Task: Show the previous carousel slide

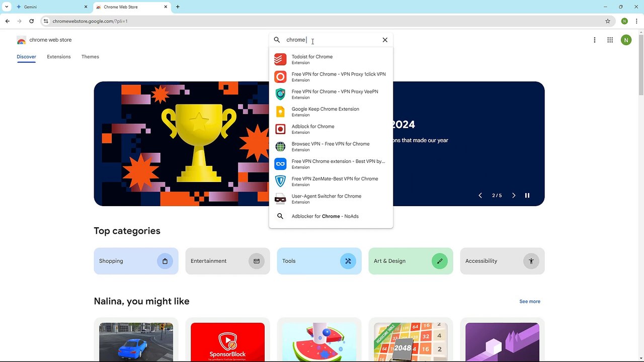Action: tap(480, 196)
